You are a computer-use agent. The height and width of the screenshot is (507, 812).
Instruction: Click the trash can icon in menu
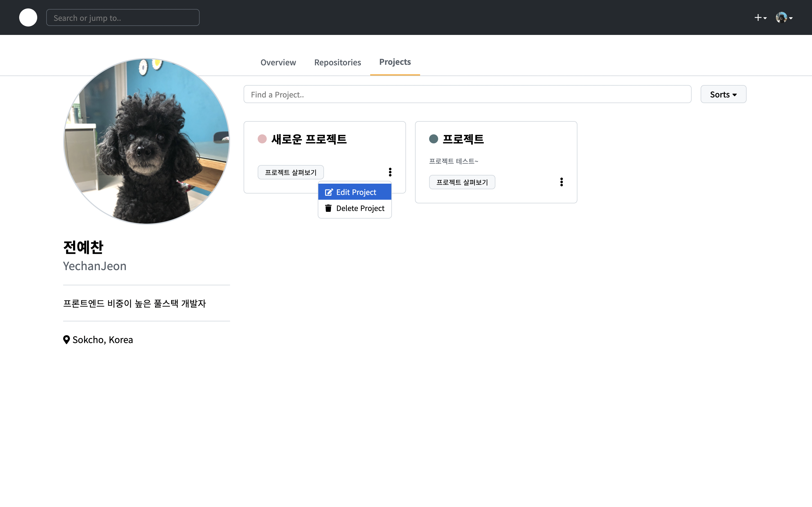tap(328, 208)
